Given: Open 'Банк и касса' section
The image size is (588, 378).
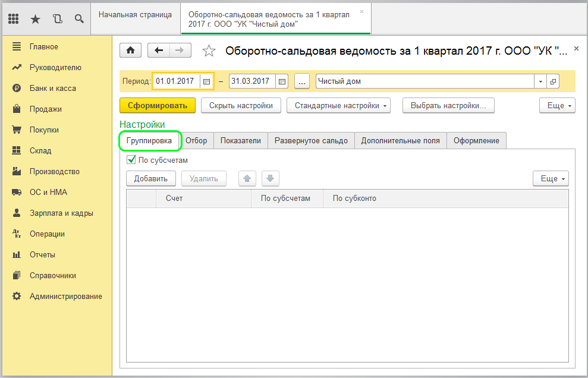Looking at the screenshot, I should pyautogui.click(x=53, y=89).
